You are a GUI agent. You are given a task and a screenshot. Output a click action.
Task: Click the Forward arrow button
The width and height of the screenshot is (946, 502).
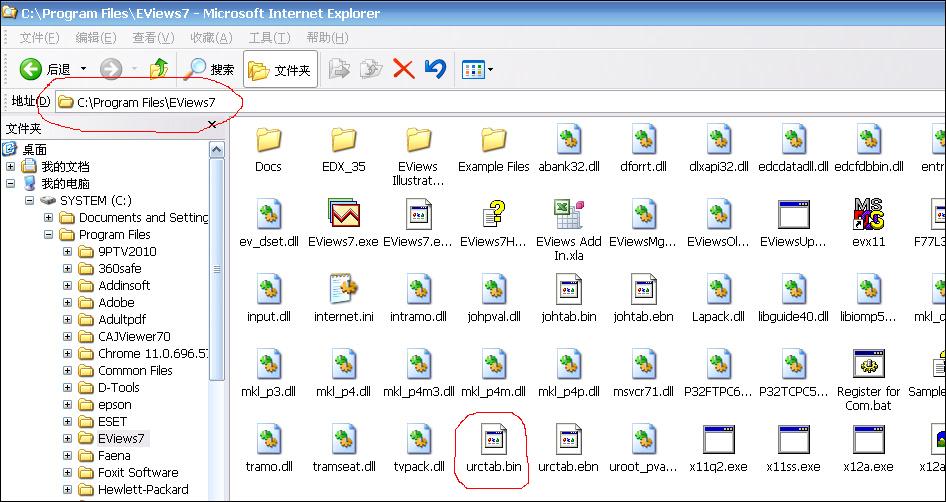coord(111,69)
